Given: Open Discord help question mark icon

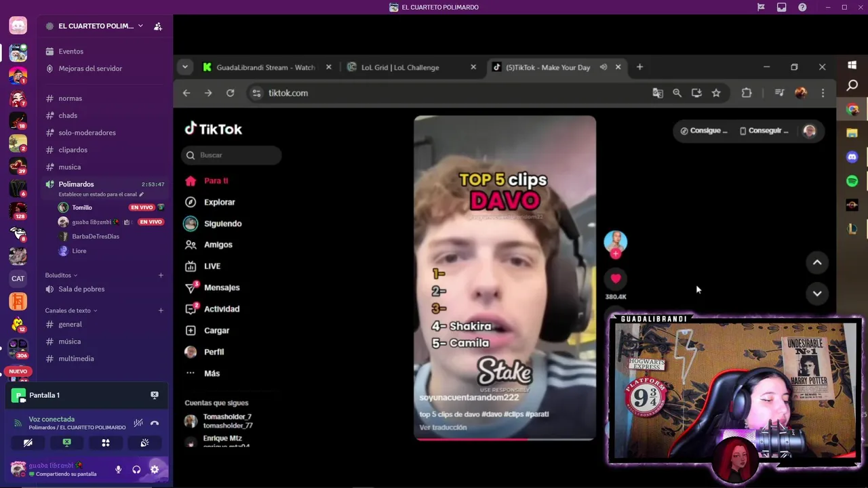Looking at the screenshot, I should pos(802,7).
